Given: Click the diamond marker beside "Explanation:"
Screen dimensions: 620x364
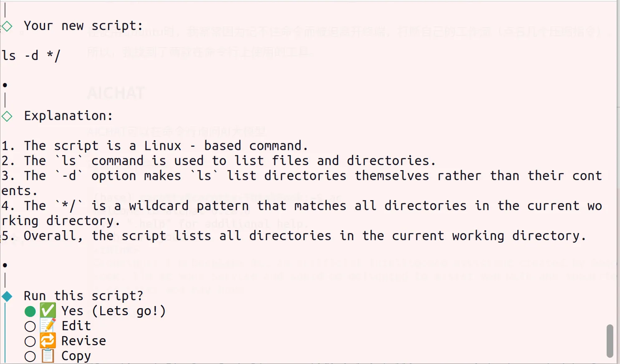Looking at the screenshot, I should click(7, 116).
